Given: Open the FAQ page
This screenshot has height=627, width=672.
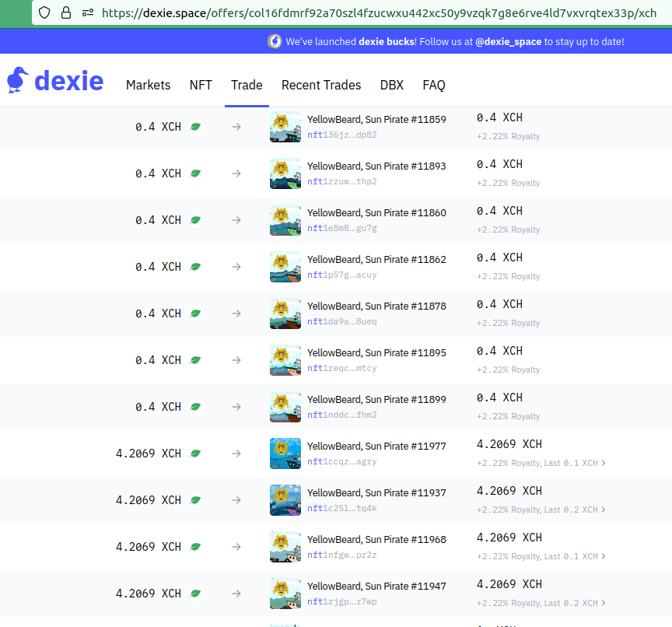Looking at the screenshot, I should (434, 85).
